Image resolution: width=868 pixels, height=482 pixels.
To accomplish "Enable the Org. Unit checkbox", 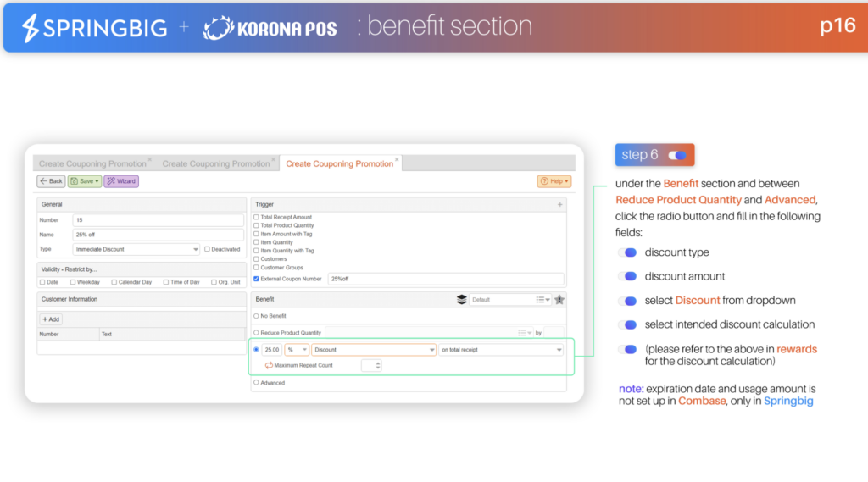I will [x=214, y=282].
